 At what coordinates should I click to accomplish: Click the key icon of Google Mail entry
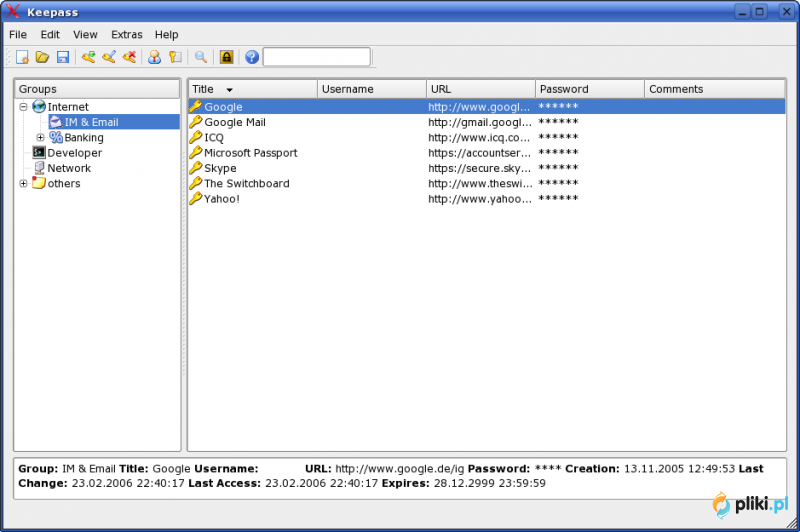tap(195, 122)
